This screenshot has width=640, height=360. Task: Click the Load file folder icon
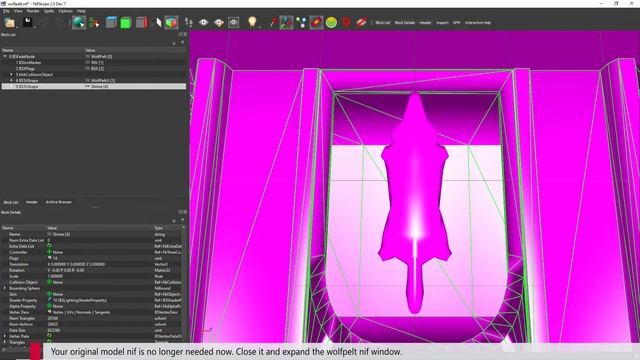point(9,22)
